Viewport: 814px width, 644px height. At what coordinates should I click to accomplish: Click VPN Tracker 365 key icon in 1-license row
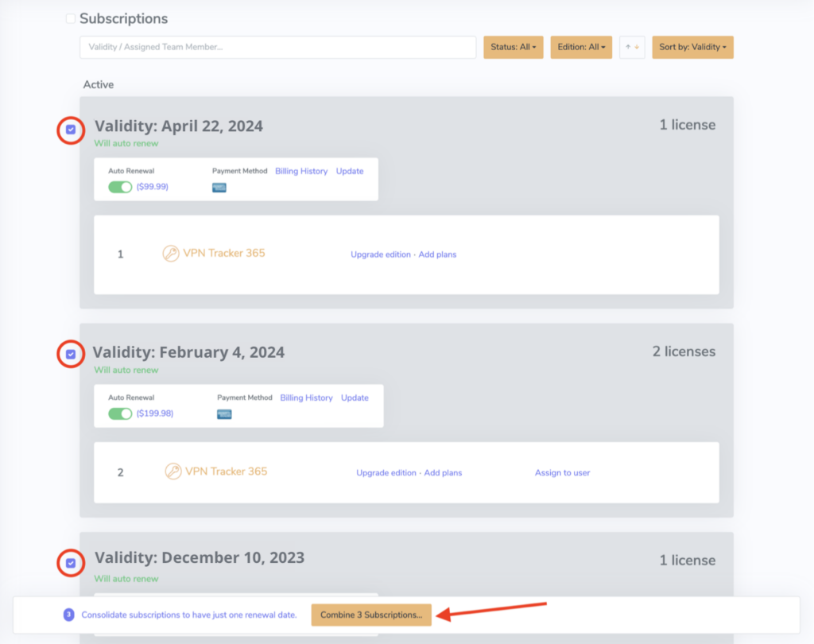point(171,254)
